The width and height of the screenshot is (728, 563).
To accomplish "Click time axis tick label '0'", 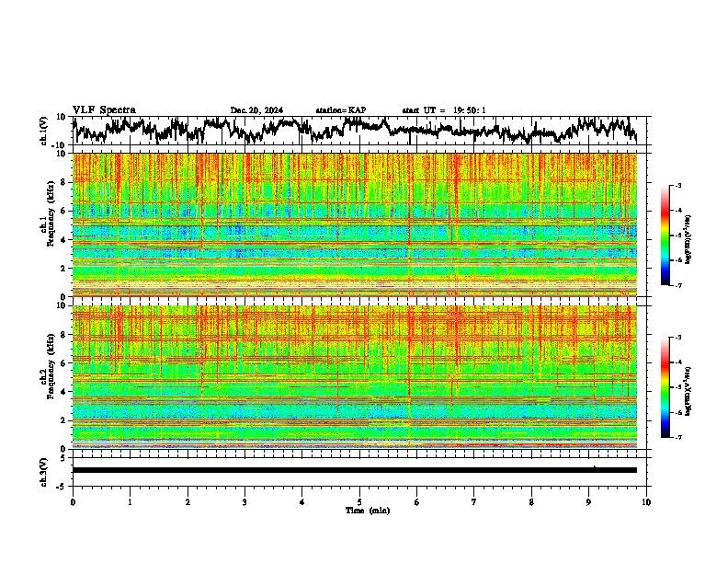I will coord(73,502).
